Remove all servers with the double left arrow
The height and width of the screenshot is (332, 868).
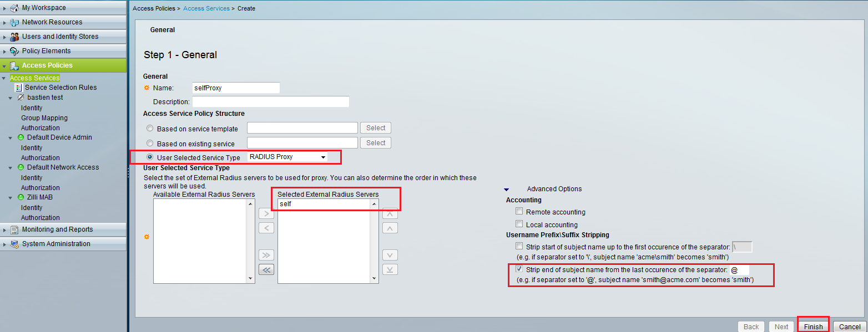pyautogui.click(x=266, y=269)
